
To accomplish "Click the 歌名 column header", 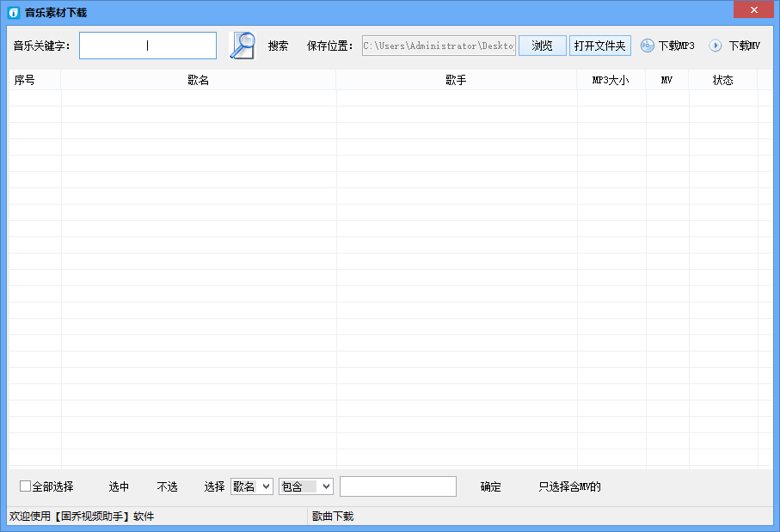I will [x=198, y=79].
